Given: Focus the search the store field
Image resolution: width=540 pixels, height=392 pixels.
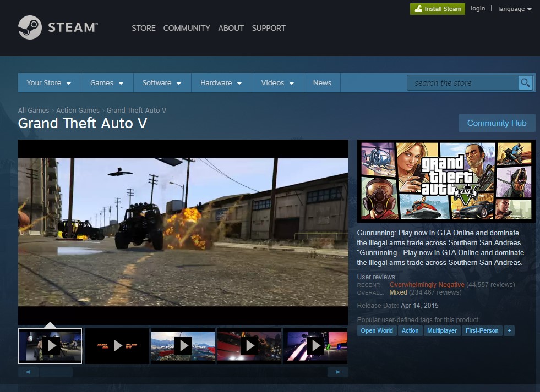Looking at the screenshot, I should [462, 83].
